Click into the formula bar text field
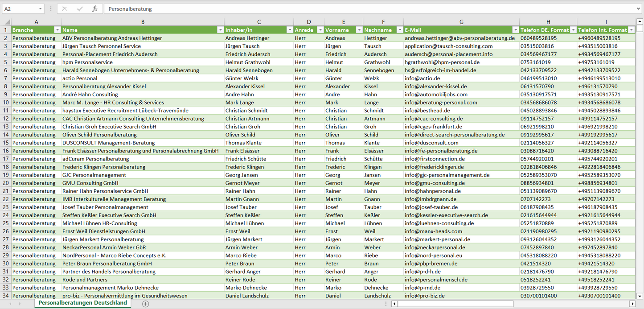The height and width of the screenshot is (309, 644). [x=357, y=9]
